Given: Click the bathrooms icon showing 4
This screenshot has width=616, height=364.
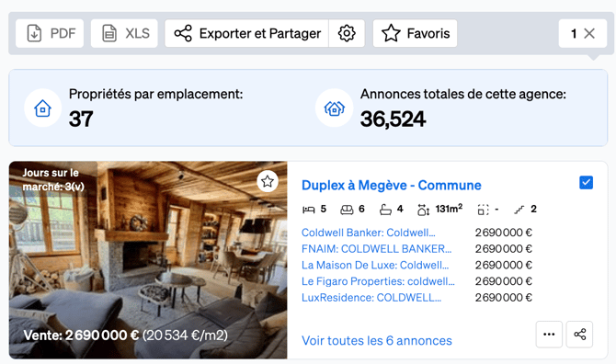Looking at the screenshot, I should pyautogui.click(x=385, y=210).
